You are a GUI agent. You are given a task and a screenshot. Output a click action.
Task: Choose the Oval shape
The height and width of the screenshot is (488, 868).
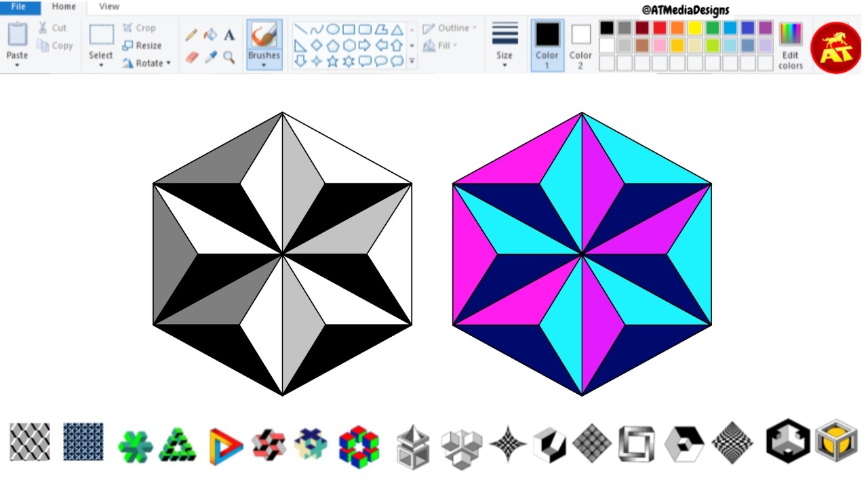point(333,30)
